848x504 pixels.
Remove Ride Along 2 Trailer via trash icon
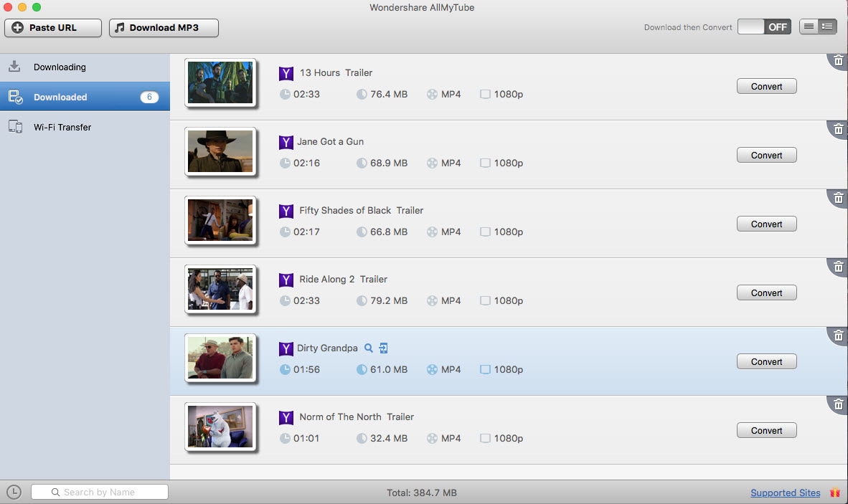click(x=838, y=267)
